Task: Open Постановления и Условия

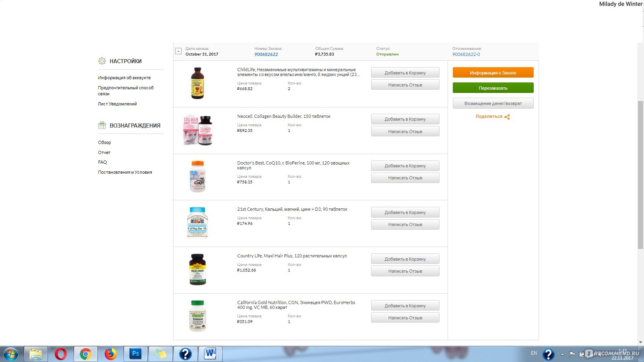Action: [x=125, y=172]
